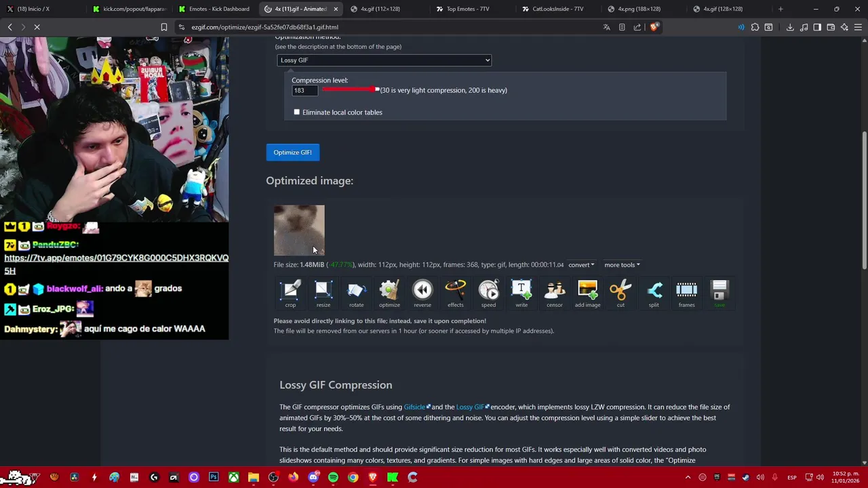Open the browser extensions puzzle icon
This screenshot has height=488, width=868.
[755, 27]
